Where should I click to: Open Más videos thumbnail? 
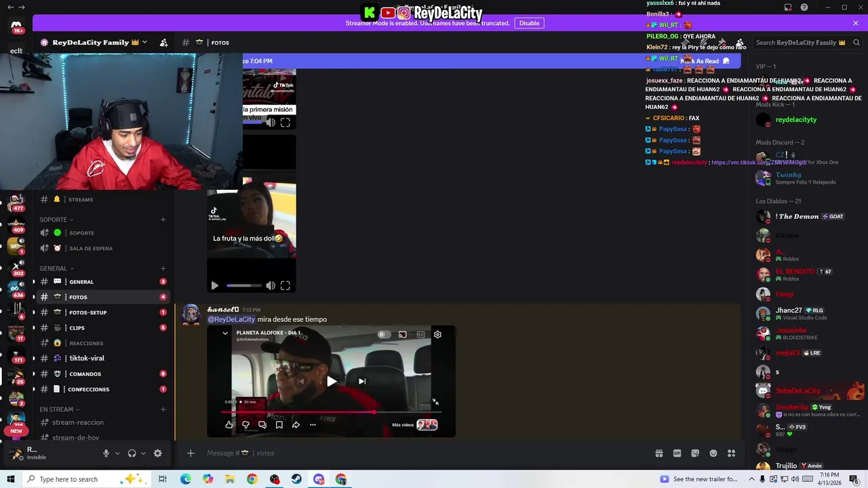[427, 425]
